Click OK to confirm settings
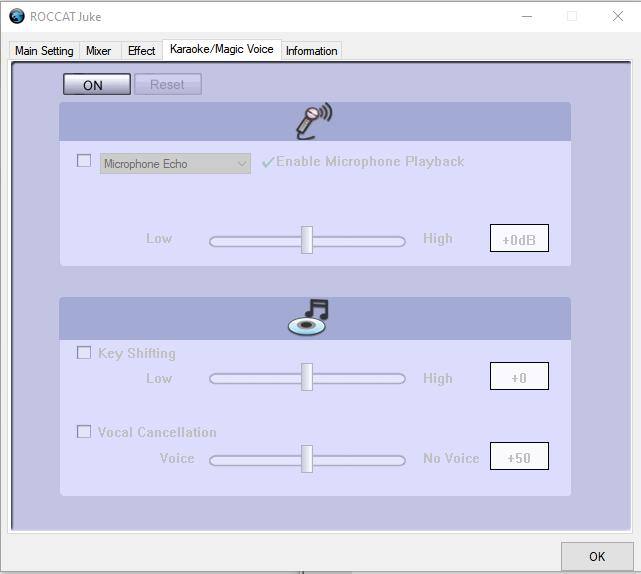The height and width of the screenshot is (574, 641). (596, 557)
